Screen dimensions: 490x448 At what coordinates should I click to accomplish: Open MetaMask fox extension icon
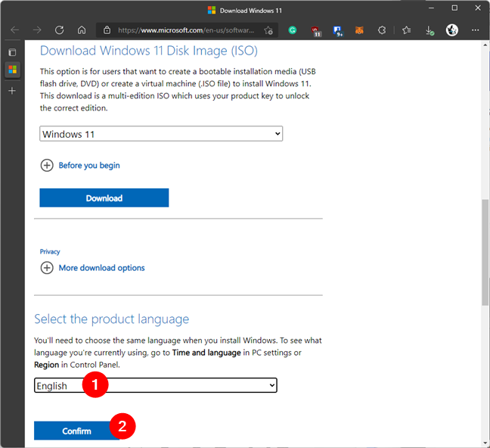pos(359,30)
